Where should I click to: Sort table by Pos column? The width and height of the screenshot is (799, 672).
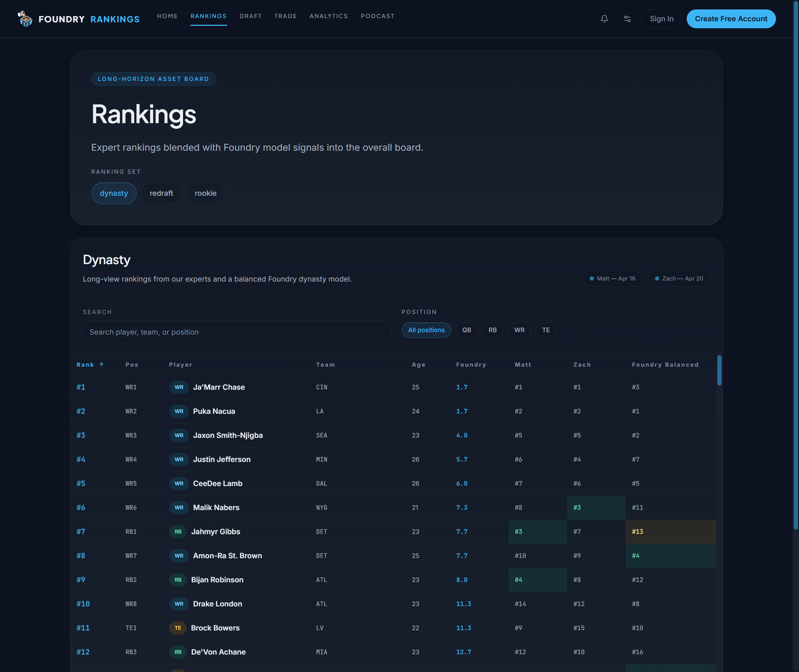(132, 365)
